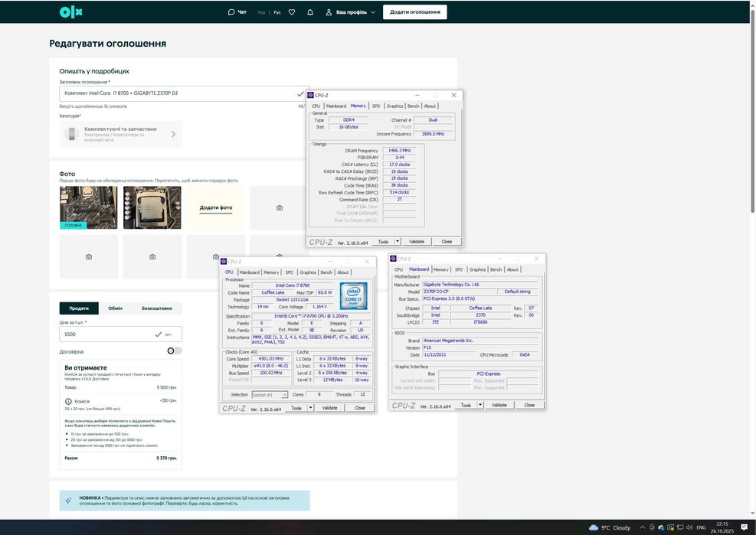Open Mainboard tab in CPU window
Screen dimensions: 756x535
click(x=249, y=272)
